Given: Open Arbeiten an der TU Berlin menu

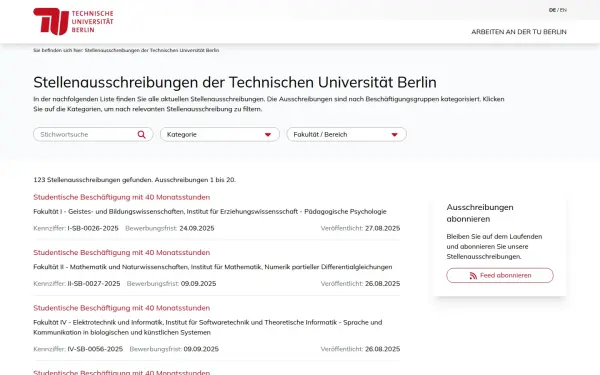Looking at the screenshot, I should pyautogui.click(x=519, y=32).
